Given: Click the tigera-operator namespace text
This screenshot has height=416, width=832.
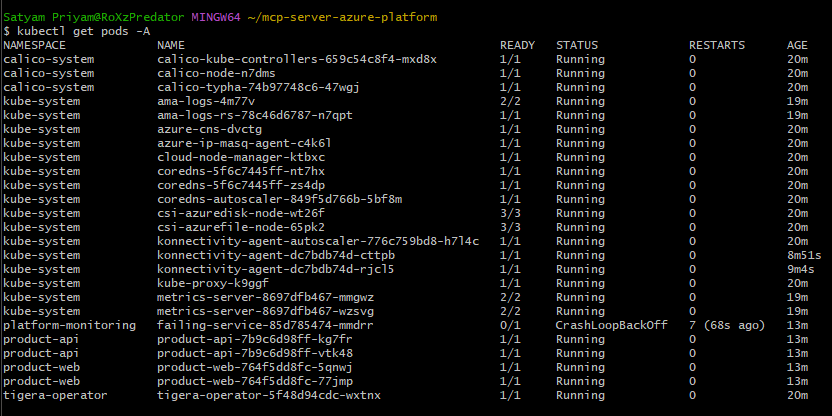Looking at the screenshot, I should click(x=56, y=395).
